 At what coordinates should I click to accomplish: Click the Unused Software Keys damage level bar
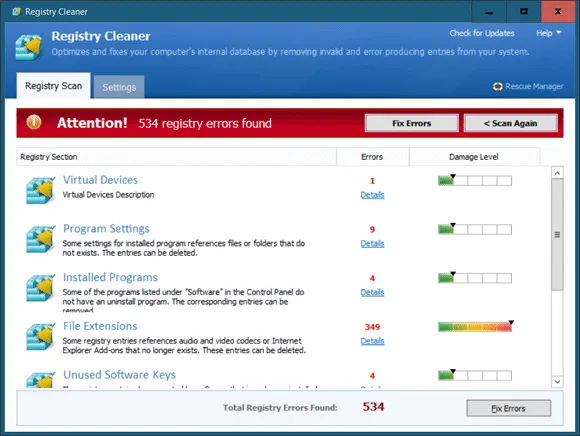(475, 375)
